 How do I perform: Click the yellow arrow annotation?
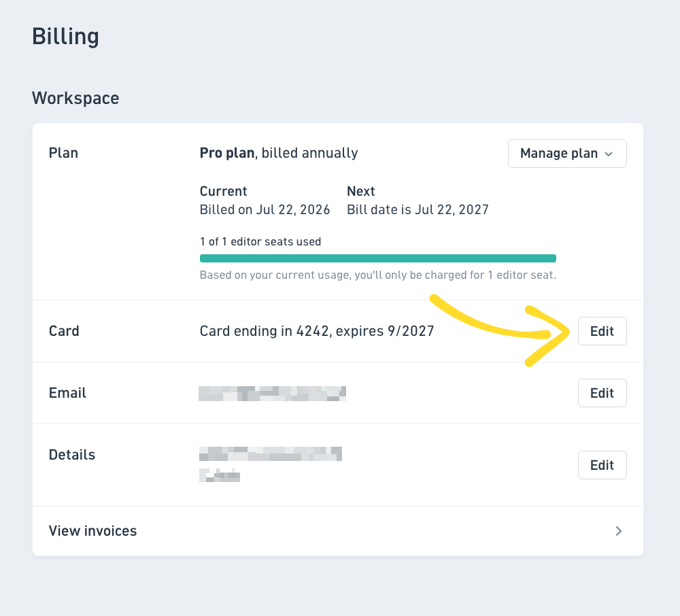[498, 330]
